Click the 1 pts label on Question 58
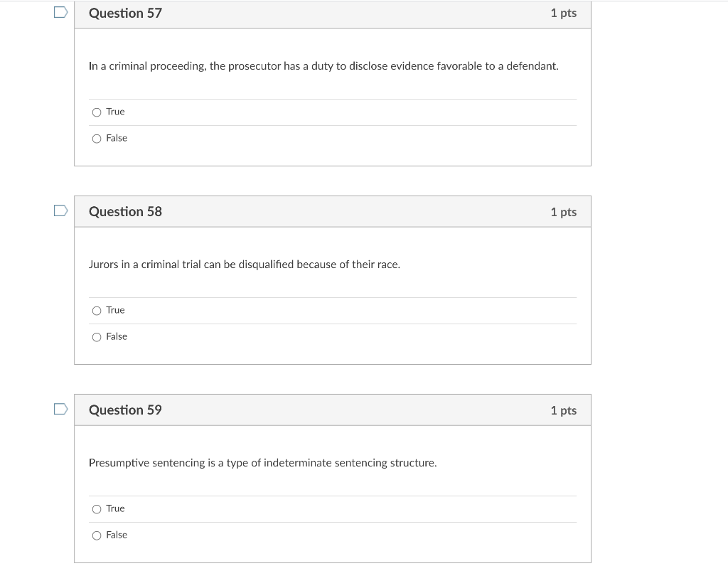This screenshot has height=571, width=728. pyautogui.click(x=563, y=211)
